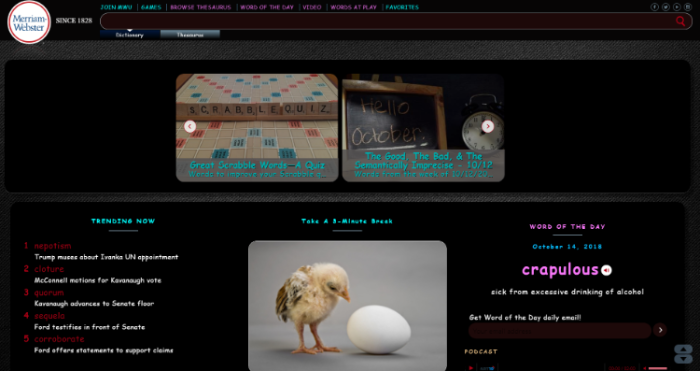Image resolution: width=700 pixels, height=371 pixels.
Task: Click the SINCE 1828 text
Action: (74, 21)
